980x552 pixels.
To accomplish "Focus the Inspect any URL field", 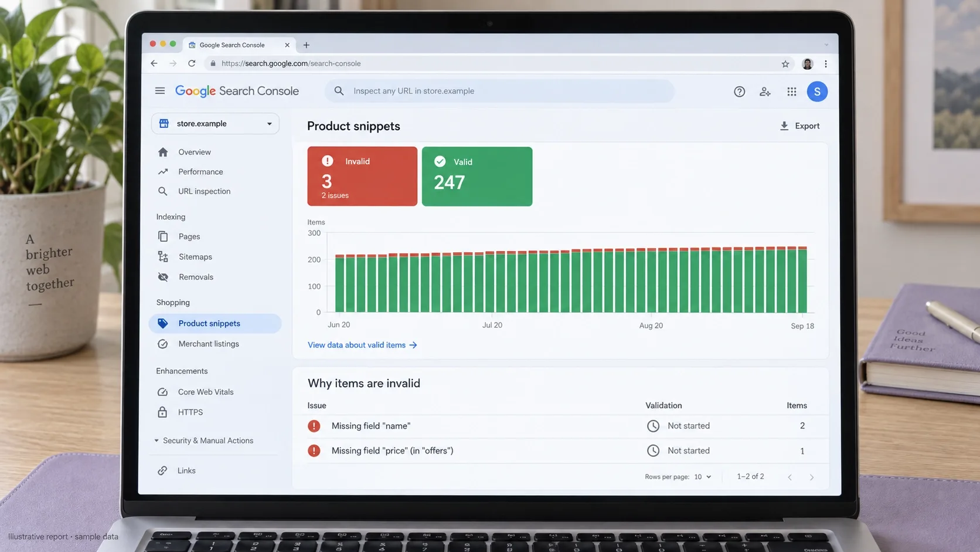I will tap(500, 91).
